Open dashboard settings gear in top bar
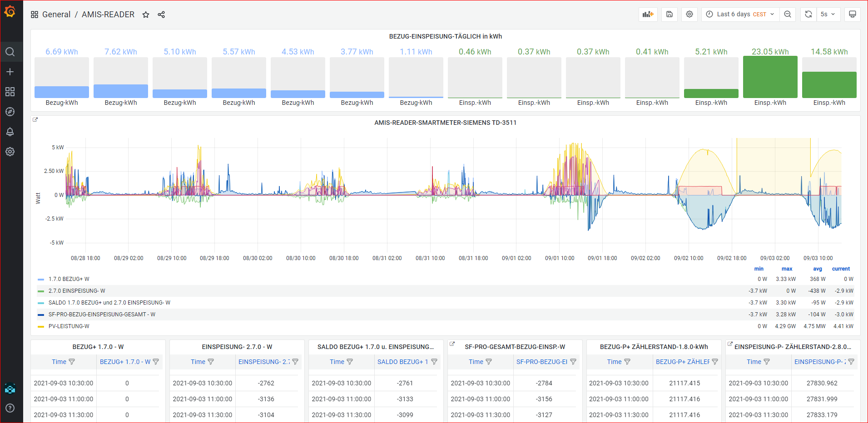Screen dimensions: 868x423 [689, 15]
